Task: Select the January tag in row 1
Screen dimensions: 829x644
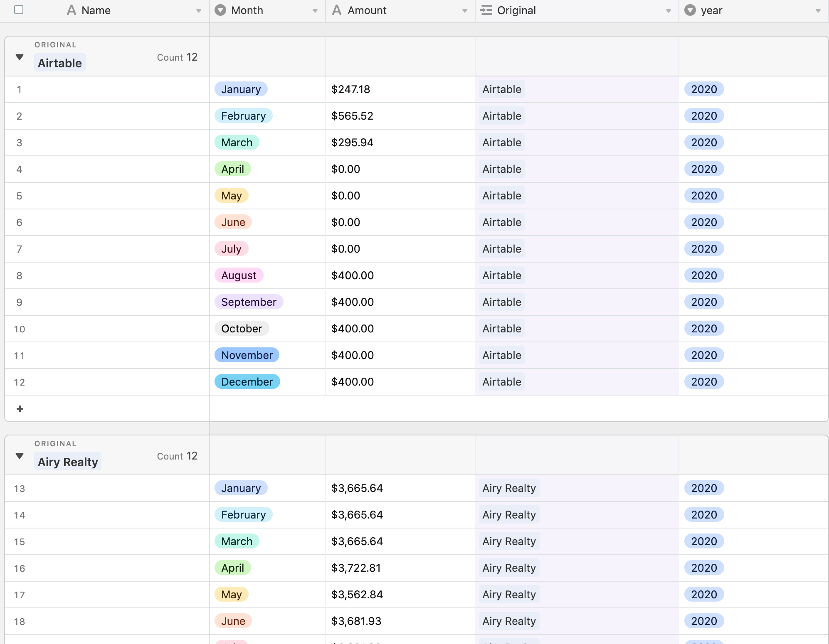Action: coord(241,89)
